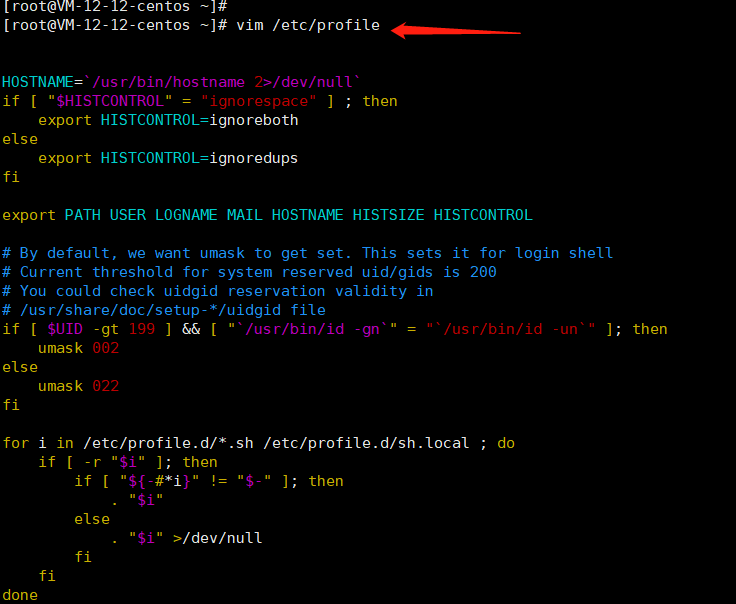
Task: Click the "ignorespace" string
Action: coord(258,101)
